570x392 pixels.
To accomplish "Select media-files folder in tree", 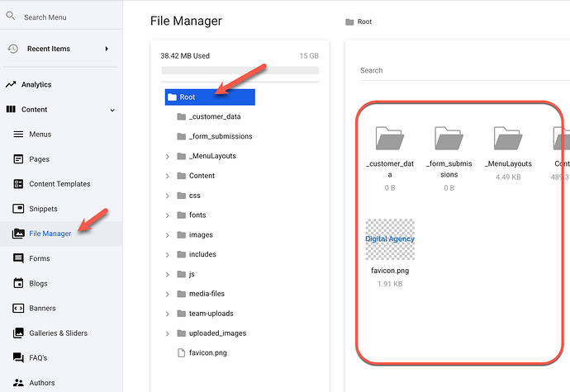I will [x=207, y=294].
